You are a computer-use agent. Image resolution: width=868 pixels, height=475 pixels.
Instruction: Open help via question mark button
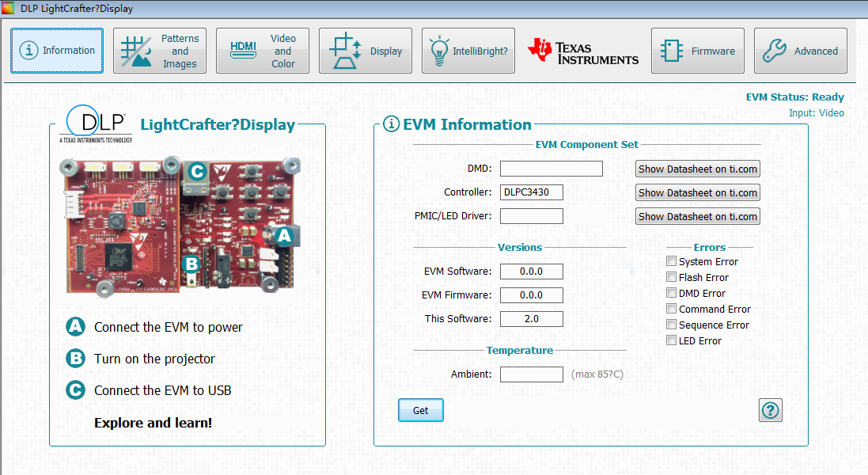click(771, 410)
